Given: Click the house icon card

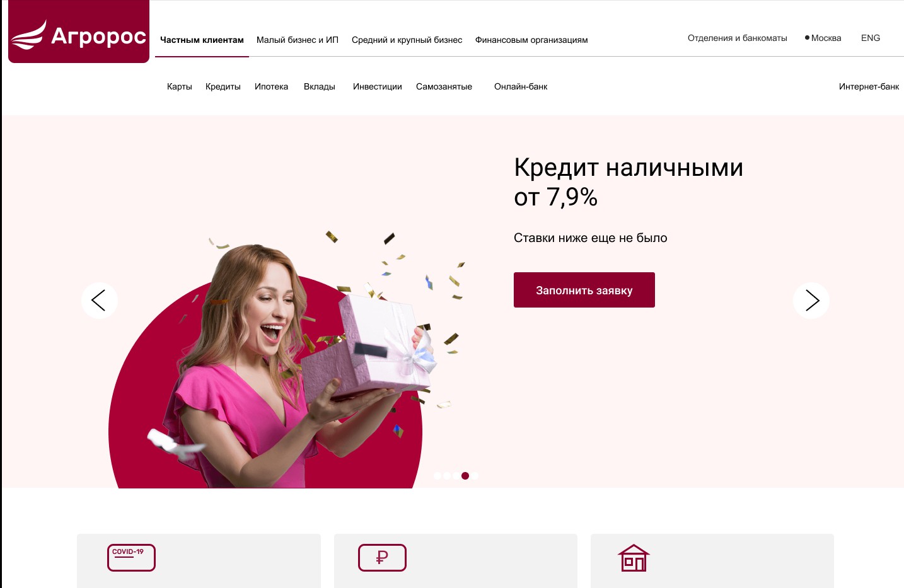Looking at the screenshot, I should click(x=634, y=558).
